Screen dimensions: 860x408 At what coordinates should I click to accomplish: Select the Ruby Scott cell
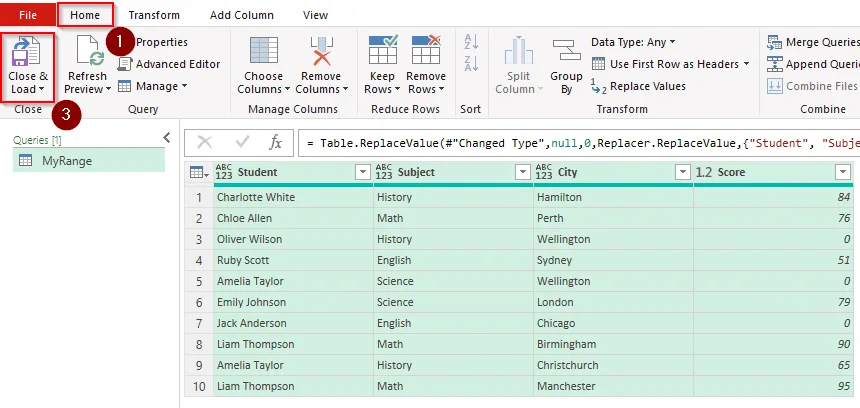pos(293,260)
